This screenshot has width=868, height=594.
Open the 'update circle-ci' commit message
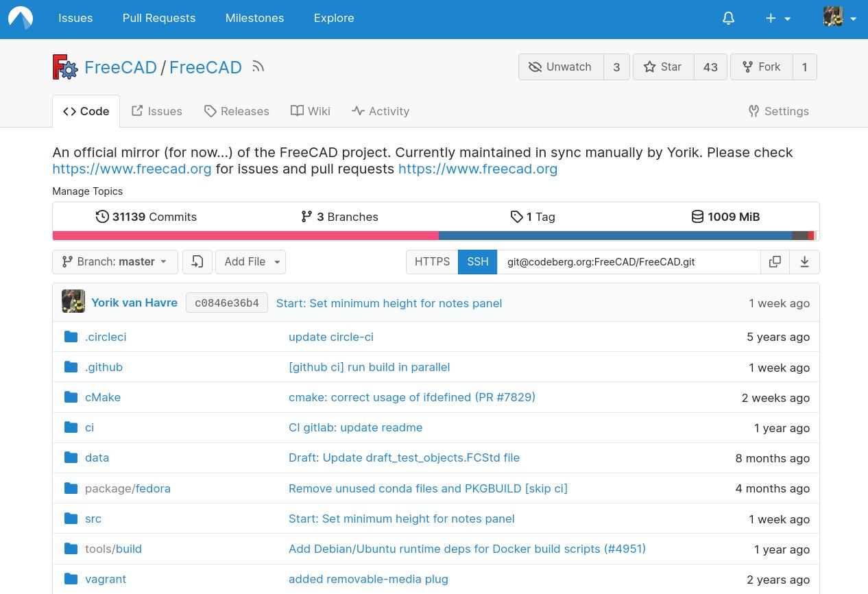click(x=331, y=337)
